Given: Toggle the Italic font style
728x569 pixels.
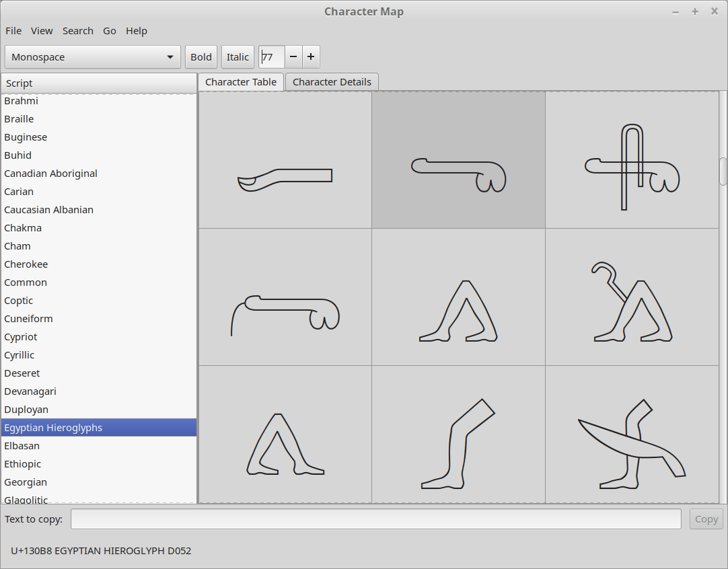Looking at the screenshot, I should tap(238, 57).
